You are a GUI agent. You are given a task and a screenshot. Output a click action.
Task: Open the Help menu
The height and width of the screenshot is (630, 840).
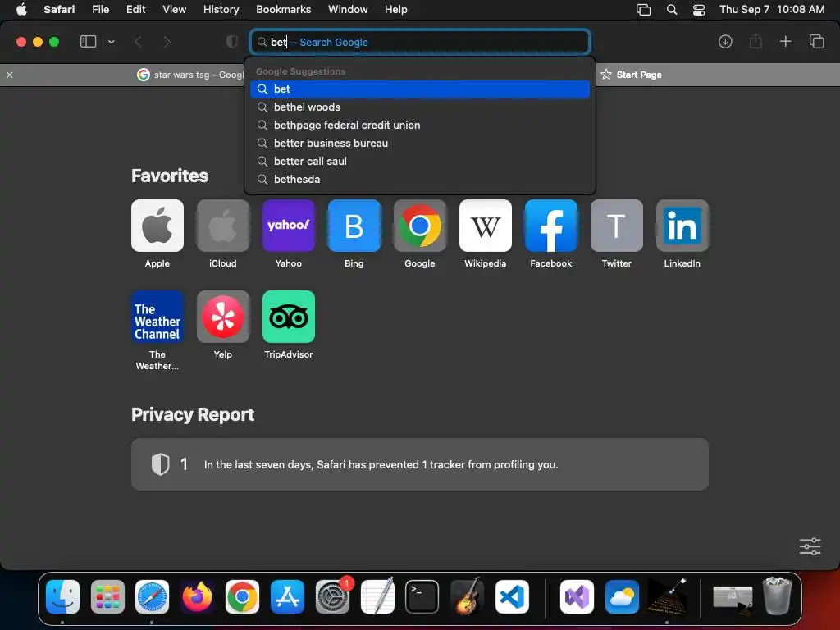pyautogui.click(x=396, y=9)
